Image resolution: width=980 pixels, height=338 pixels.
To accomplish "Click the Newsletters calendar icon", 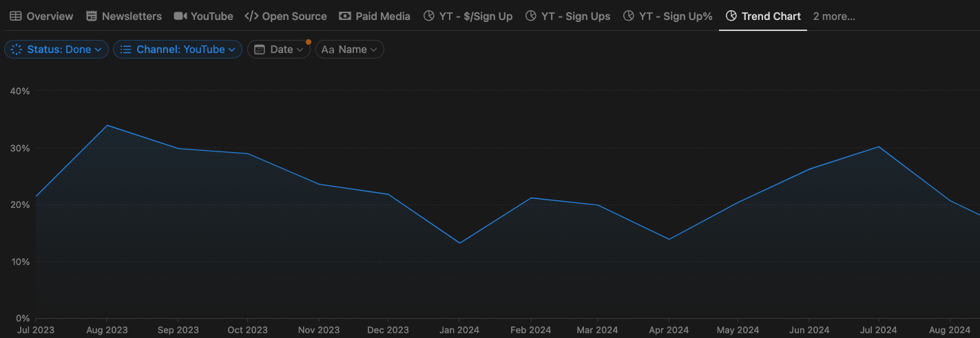I will pyautogui.click(x=92, y=16).
